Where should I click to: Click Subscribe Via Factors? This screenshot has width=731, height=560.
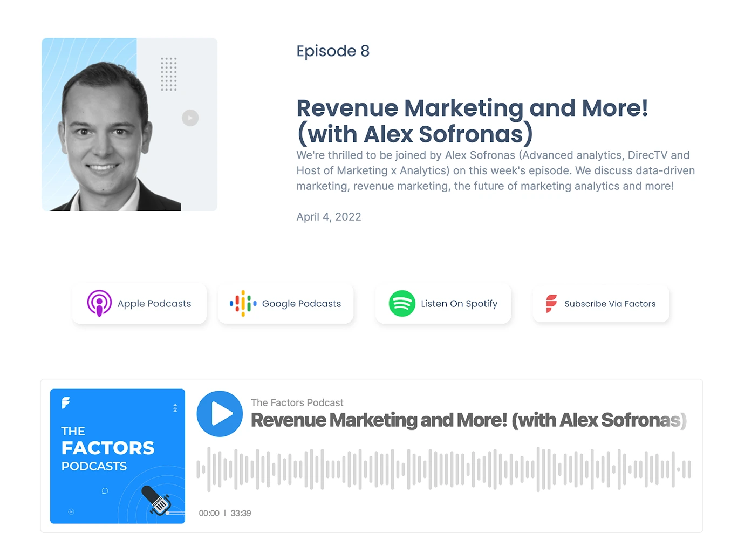pos(600,304)
